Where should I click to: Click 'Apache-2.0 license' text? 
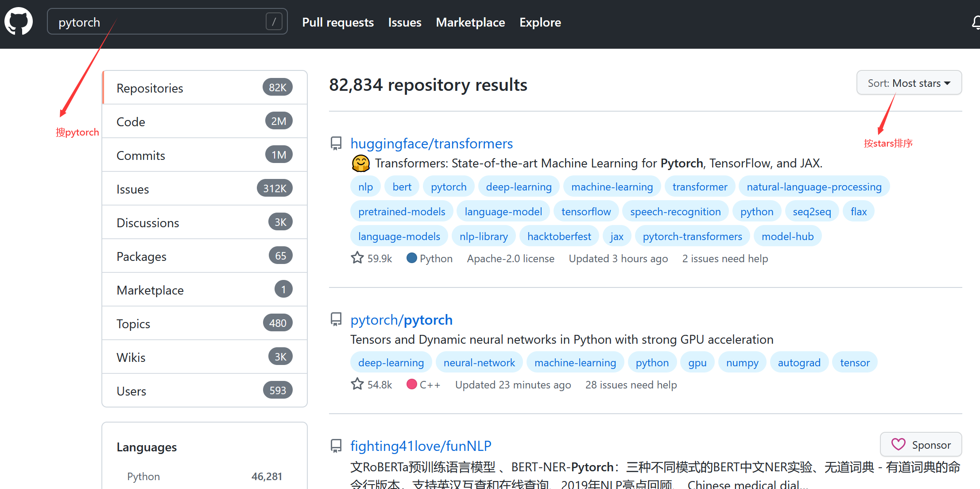click(511, 258)
